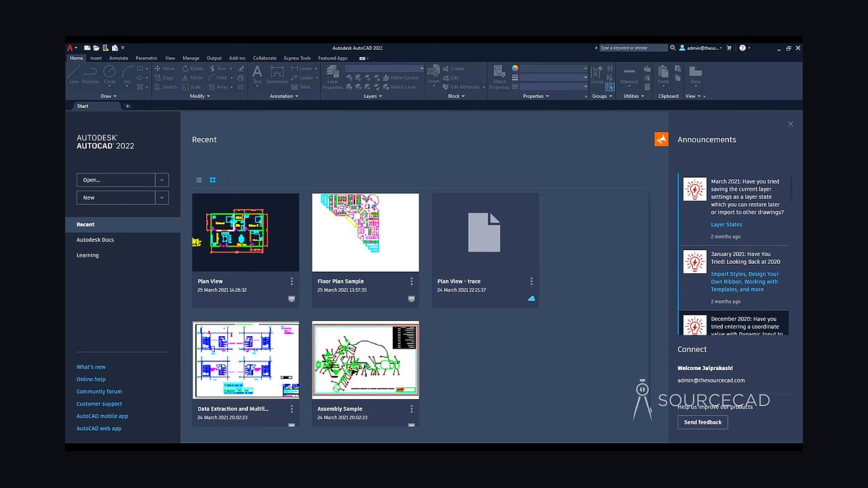Click the announcements megaphone icon
The width and height of the screenshot is (868, 488).
coord(661,140)
